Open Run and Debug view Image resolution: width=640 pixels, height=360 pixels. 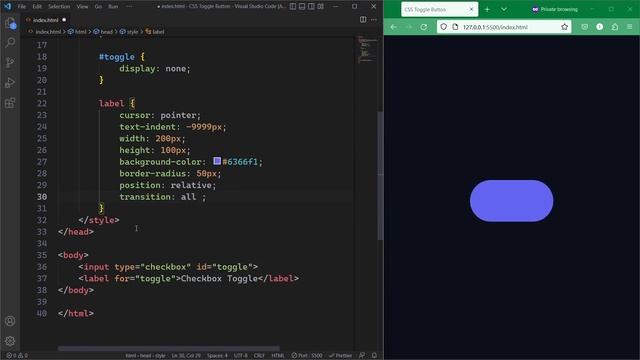pyautogui.click(x=10, y=82)
